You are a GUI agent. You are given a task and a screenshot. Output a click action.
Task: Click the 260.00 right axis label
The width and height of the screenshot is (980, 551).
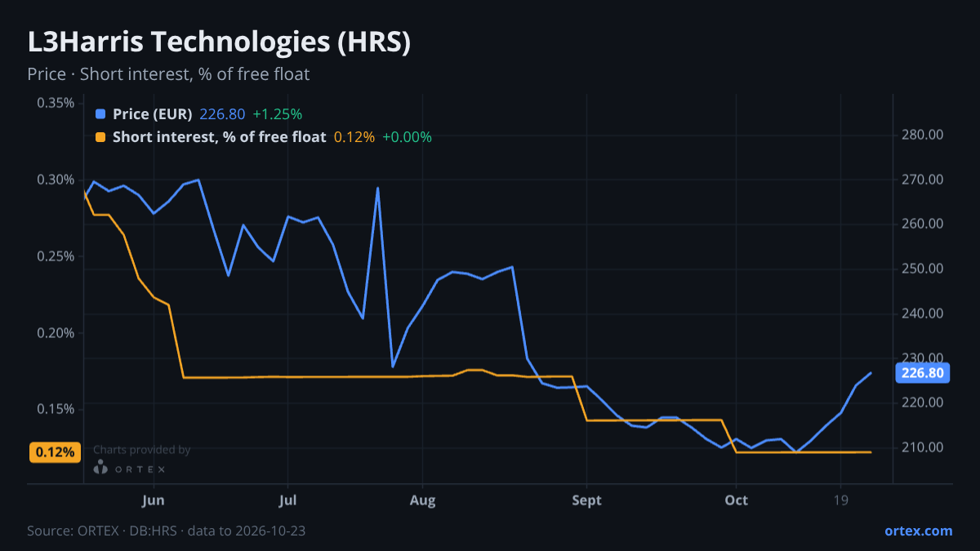click(x=923, y=224)
